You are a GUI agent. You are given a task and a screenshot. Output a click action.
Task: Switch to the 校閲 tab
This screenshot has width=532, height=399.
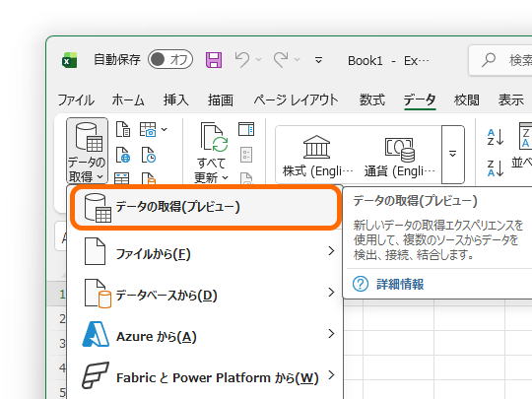click(467, 100)
